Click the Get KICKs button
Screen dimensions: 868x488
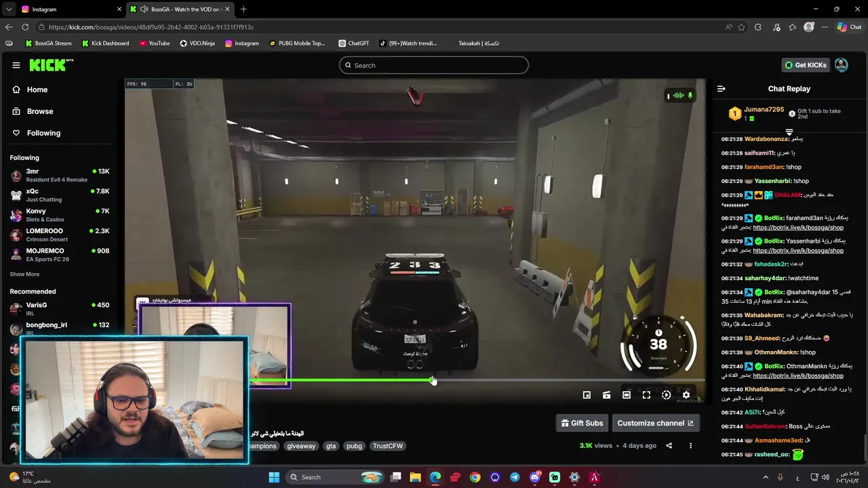[806, 65]
